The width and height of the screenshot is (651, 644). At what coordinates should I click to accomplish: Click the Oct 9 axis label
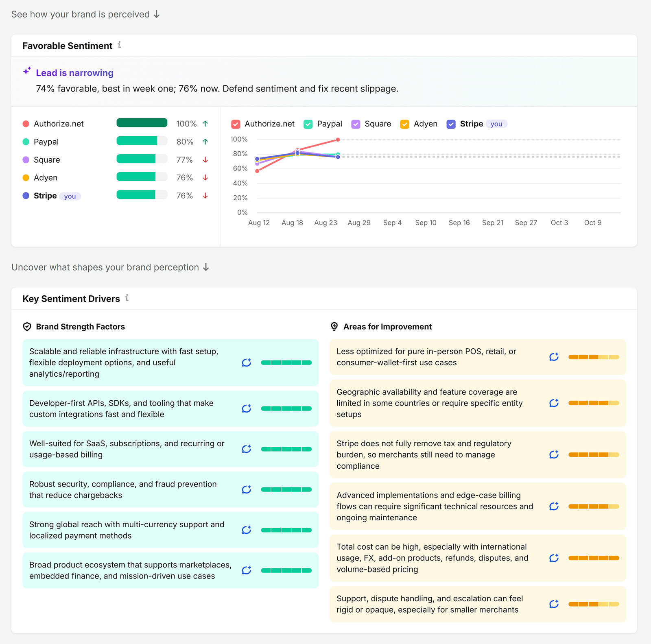tap(593, 223)
